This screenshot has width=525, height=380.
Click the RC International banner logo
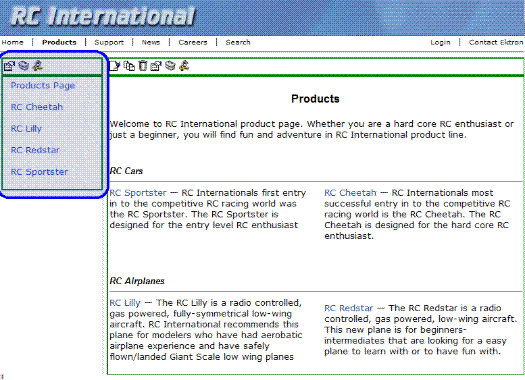coord(103,17)
